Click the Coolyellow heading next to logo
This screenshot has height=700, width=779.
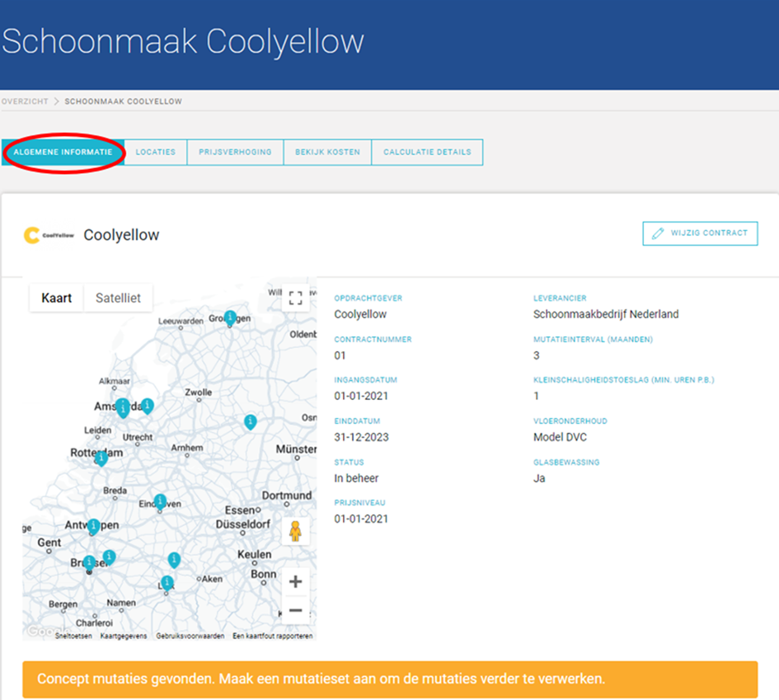121,235
